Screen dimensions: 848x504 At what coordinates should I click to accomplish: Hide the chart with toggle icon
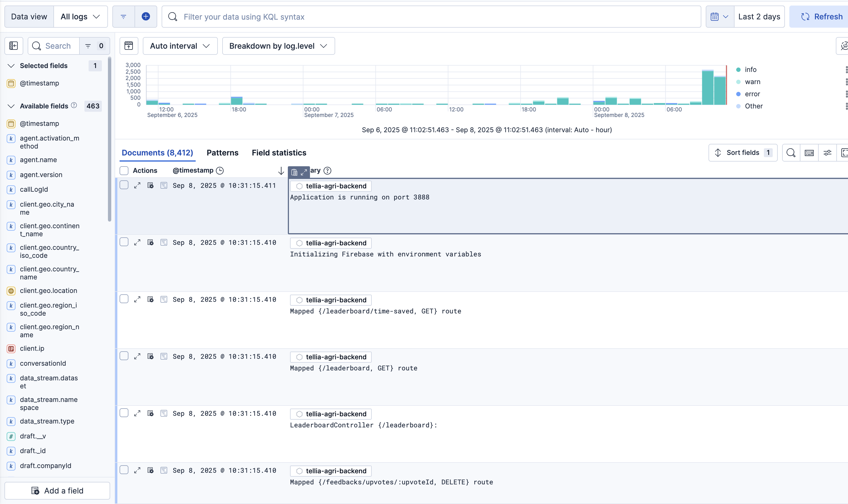tap(129, 46)
